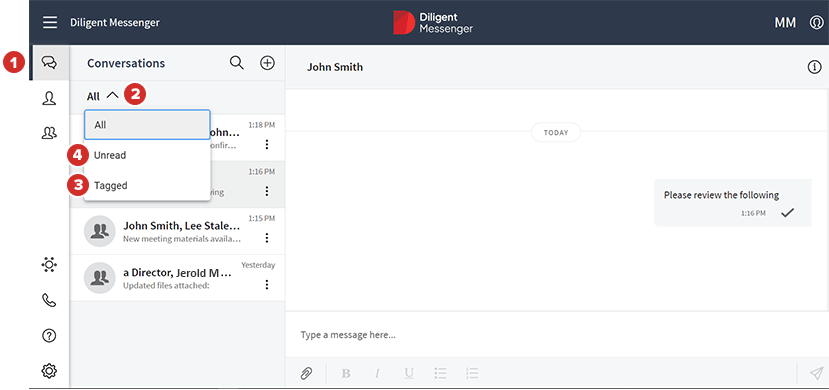This screenshot has width=829, height=390.
Task: Insert a numbered list
Action: [472, 374]
